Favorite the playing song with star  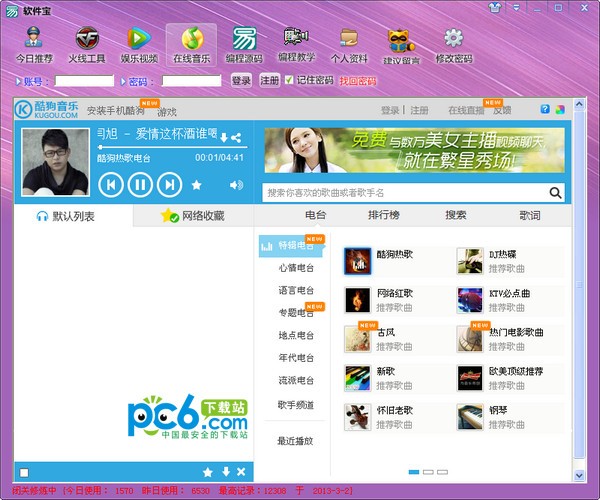coord(197,185)
